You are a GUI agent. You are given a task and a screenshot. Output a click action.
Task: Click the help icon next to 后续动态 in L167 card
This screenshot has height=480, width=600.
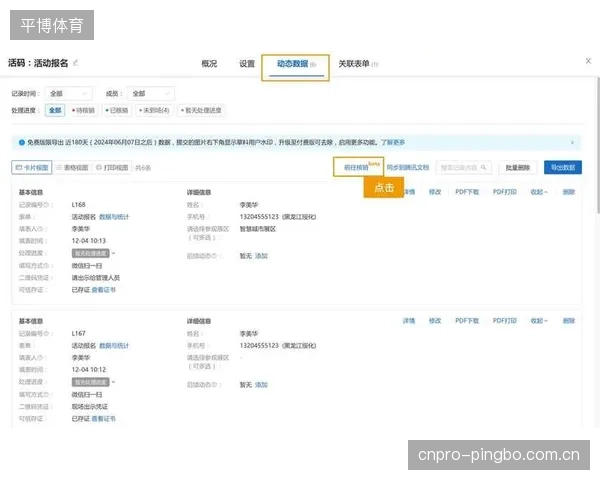coord(214,385)
